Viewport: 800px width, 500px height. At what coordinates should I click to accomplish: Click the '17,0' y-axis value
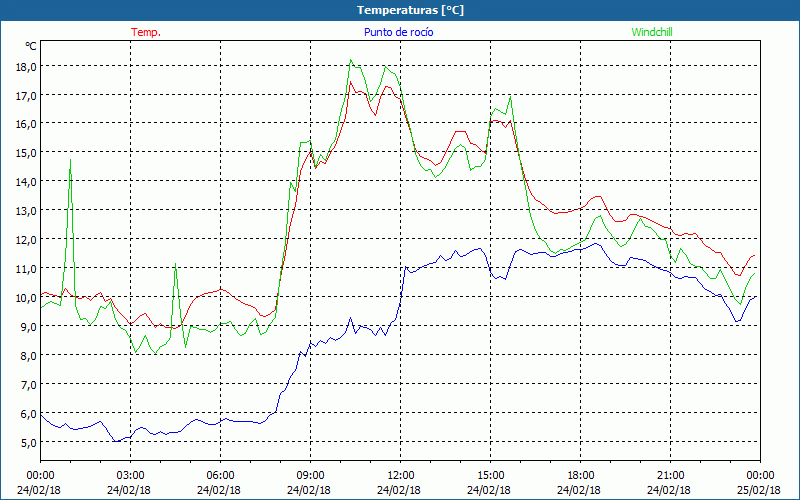tap(26, 95)
